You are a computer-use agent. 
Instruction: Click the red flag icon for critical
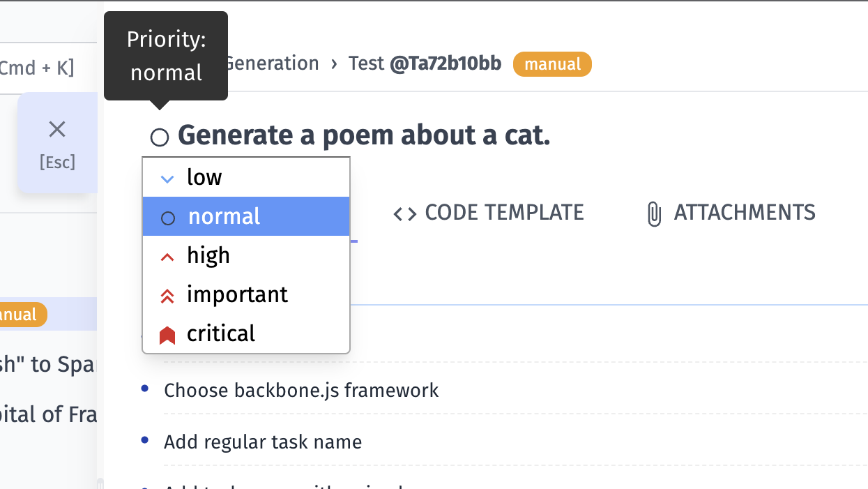pos(167,336)
